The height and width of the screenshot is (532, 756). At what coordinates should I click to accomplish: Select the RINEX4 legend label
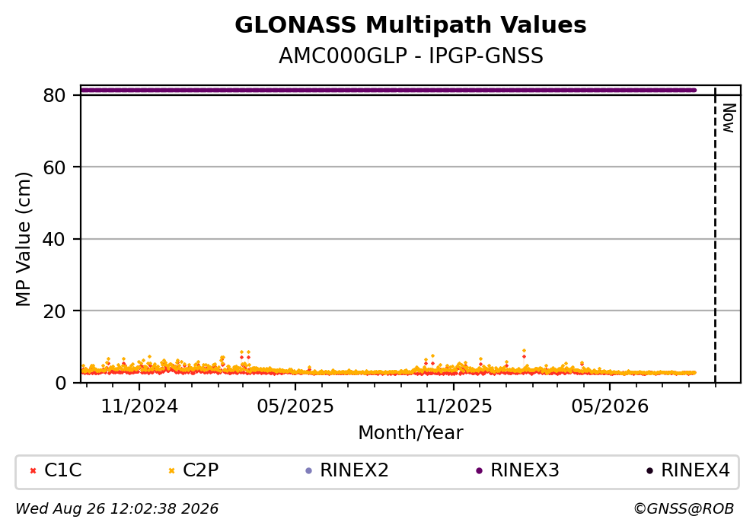pyautogui.click(x=695, y=470)
